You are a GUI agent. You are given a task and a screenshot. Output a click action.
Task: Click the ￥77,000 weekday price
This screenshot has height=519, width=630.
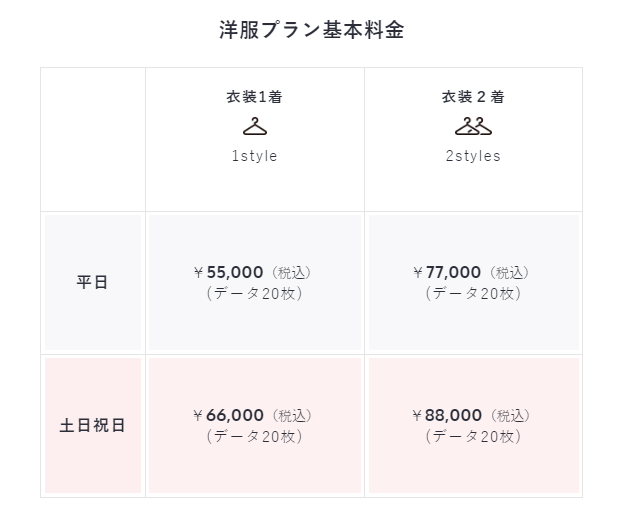point(447,272)
